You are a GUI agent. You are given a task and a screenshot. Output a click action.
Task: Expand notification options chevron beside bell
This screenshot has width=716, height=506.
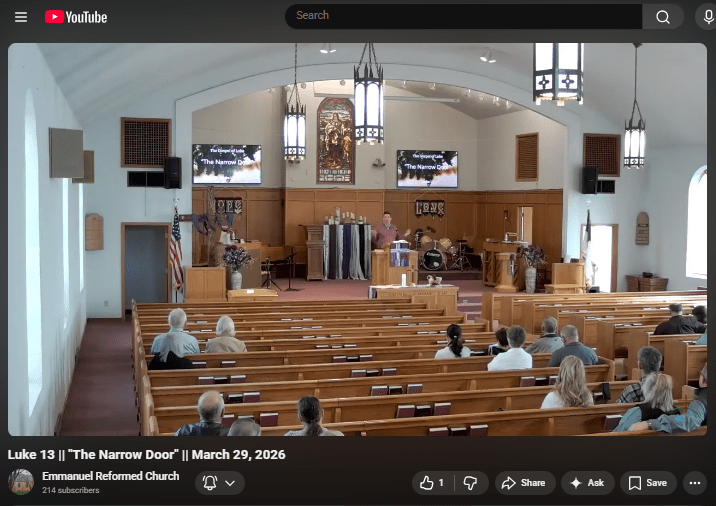point(230,483)
